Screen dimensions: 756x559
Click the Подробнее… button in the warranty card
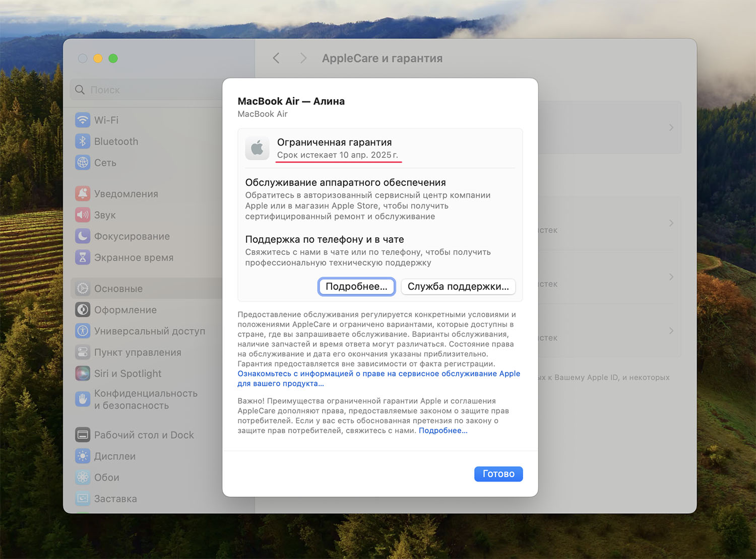pos(356,287)
